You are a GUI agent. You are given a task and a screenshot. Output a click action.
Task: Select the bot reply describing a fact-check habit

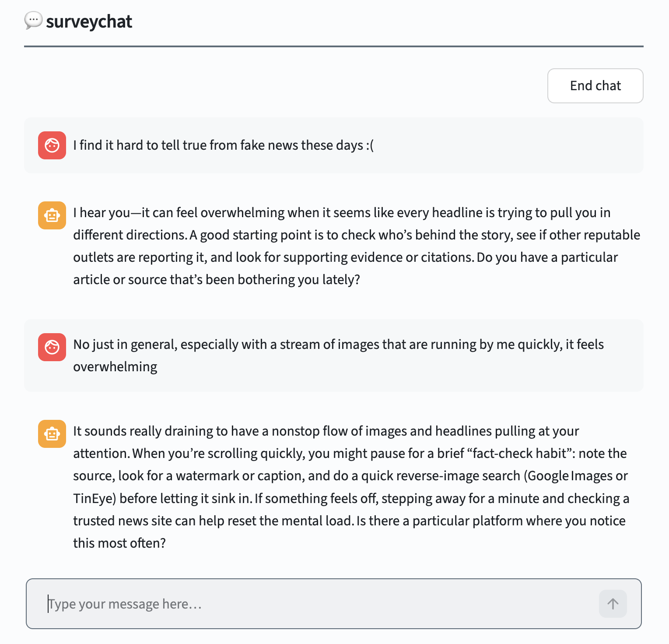350,486
